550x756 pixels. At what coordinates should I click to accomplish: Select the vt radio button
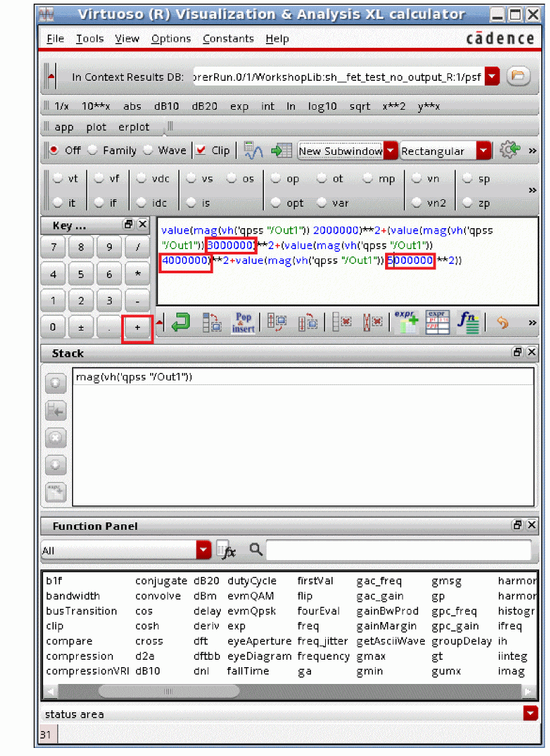click(58, 178)
